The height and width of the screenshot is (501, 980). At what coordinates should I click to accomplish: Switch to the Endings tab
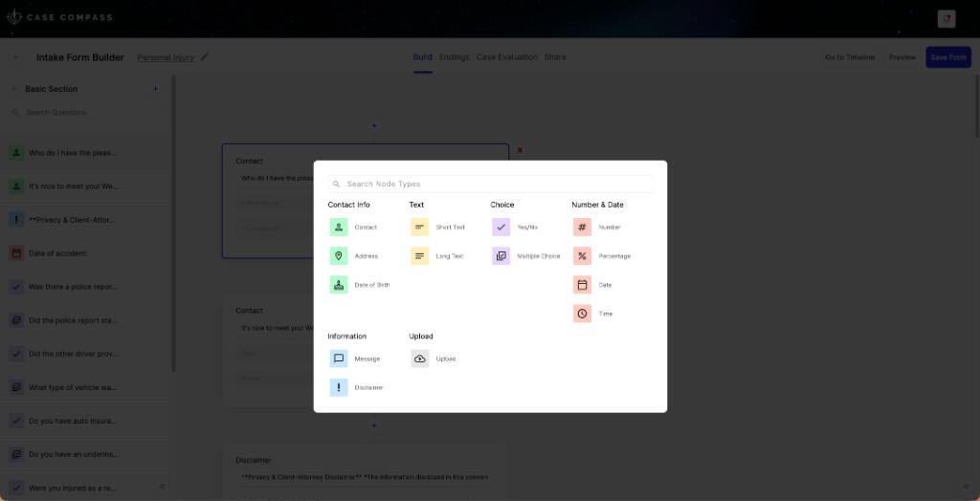coord(455,56)
